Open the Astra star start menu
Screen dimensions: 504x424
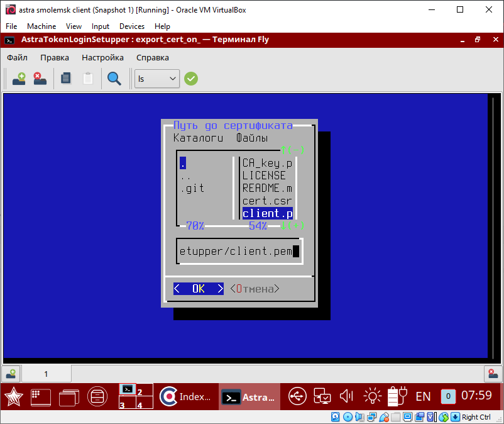coord(13,397)
